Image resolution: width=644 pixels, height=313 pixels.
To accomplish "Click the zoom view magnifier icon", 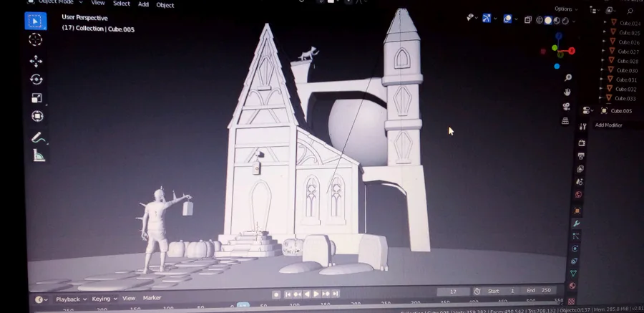I will point(568,78).
